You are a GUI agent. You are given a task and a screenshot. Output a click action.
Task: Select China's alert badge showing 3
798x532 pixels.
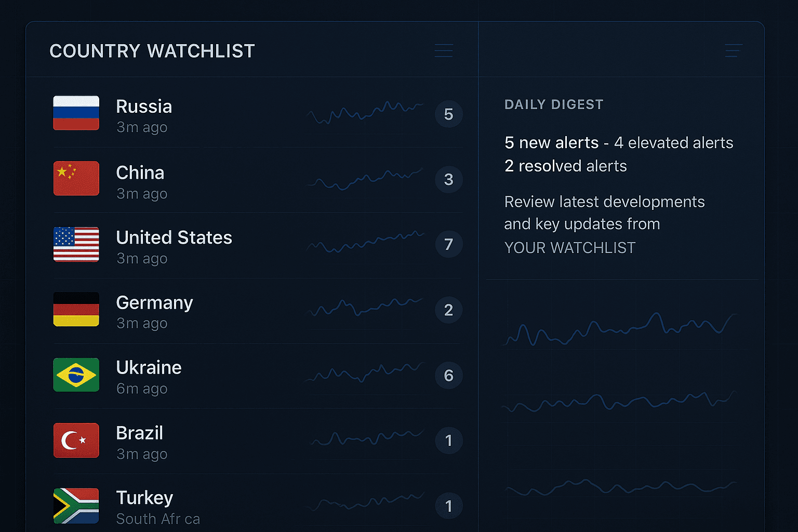[448, 179]
